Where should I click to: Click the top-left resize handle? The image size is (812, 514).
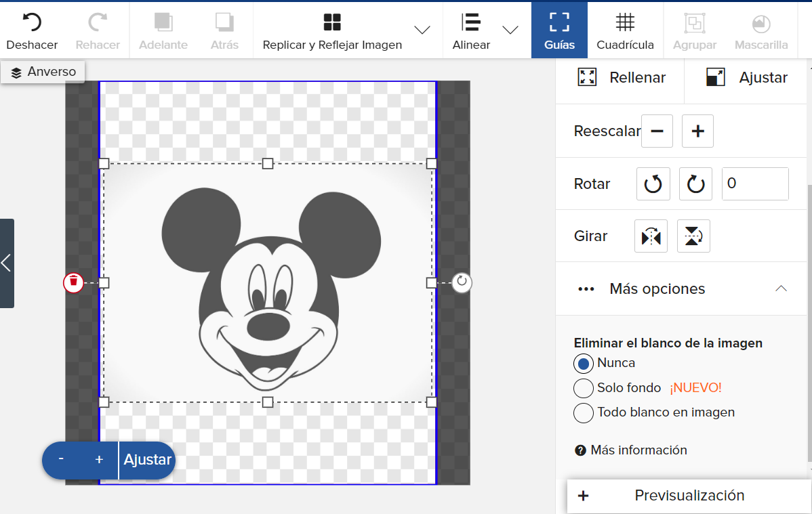tap(104, 164)
